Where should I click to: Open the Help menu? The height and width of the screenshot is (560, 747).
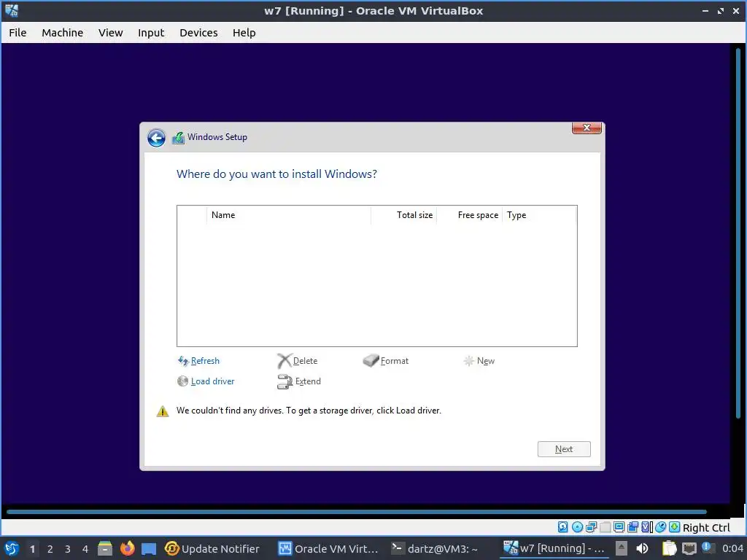click(x=244, y=33)
